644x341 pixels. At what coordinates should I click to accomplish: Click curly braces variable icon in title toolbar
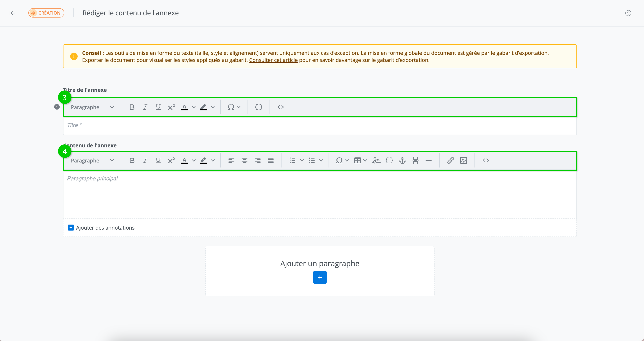click(258, 107)
